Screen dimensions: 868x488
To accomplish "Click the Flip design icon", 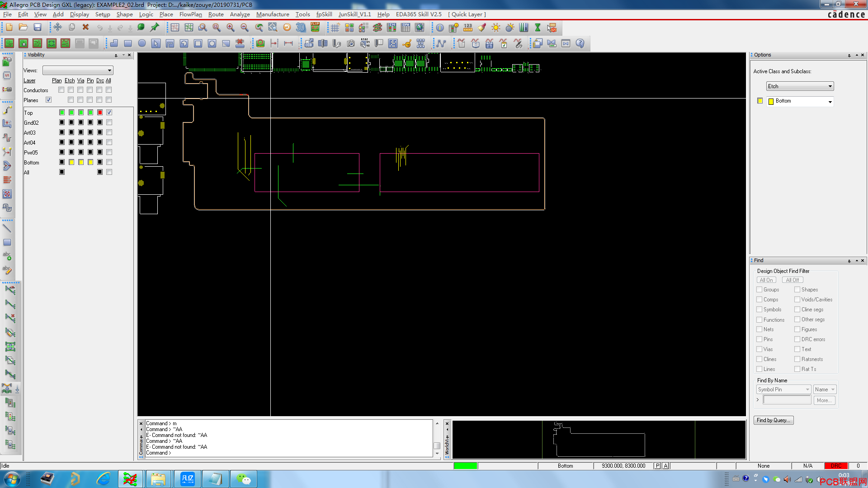I will [x=315, y=28].
